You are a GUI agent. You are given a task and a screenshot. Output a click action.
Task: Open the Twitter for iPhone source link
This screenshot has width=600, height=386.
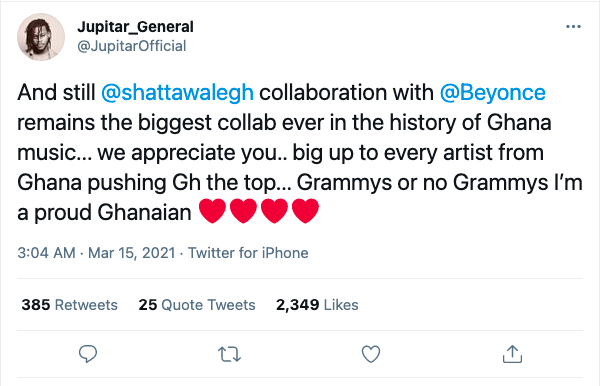point(248,253)
